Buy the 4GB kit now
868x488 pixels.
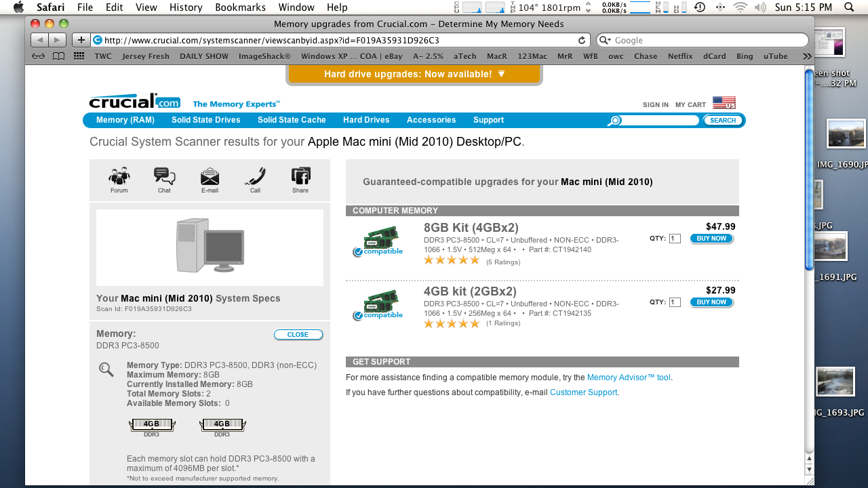711,302
